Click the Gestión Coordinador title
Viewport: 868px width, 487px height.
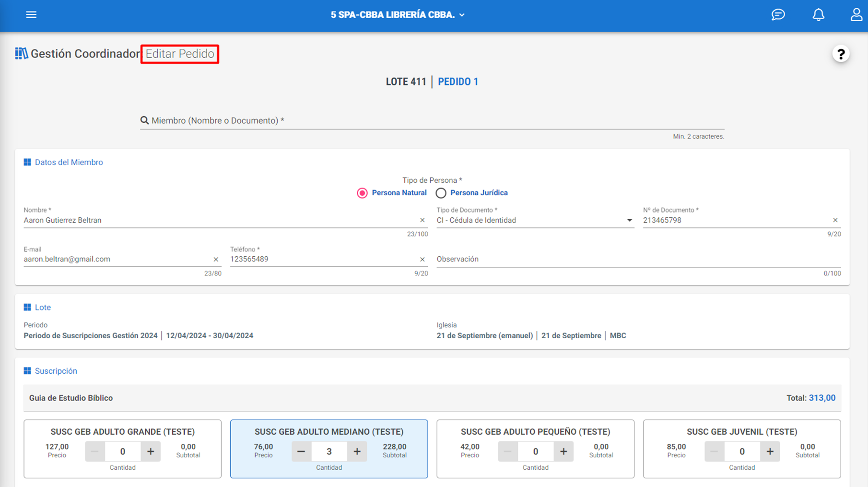(x=85, y=54)
